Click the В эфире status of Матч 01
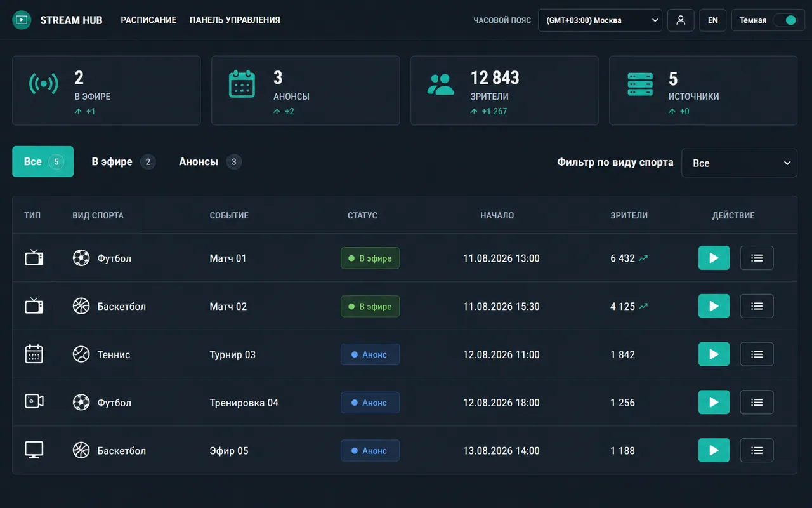Viewport: 812px width, 508px height. pyautogui.click(x=370, y=258)
